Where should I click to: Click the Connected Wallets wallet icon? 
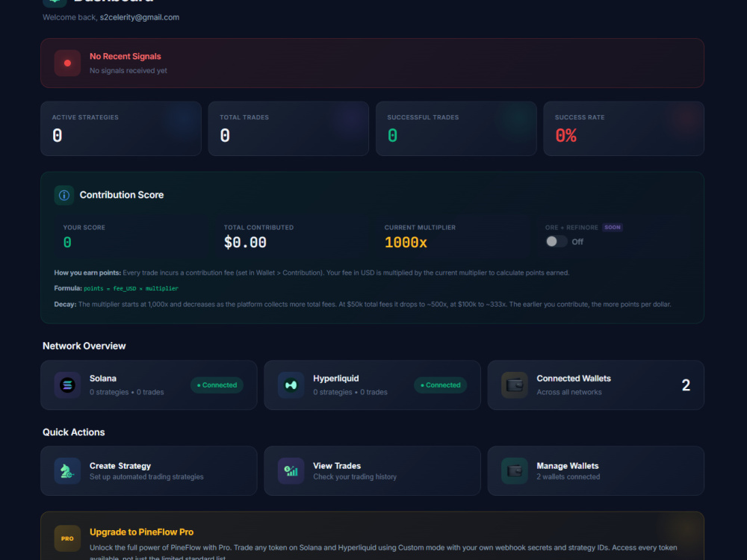pyautogui.click(x=515, y=385)
